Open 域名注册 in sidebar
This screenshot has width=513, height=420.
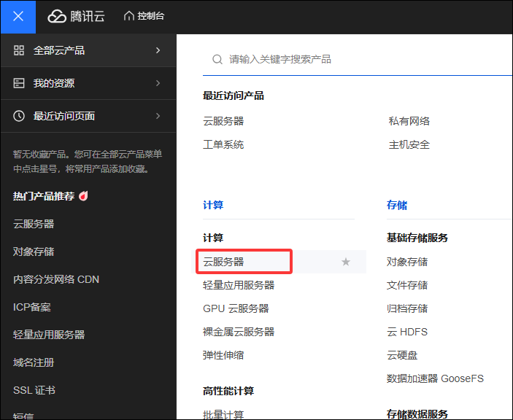click(34, 362)
